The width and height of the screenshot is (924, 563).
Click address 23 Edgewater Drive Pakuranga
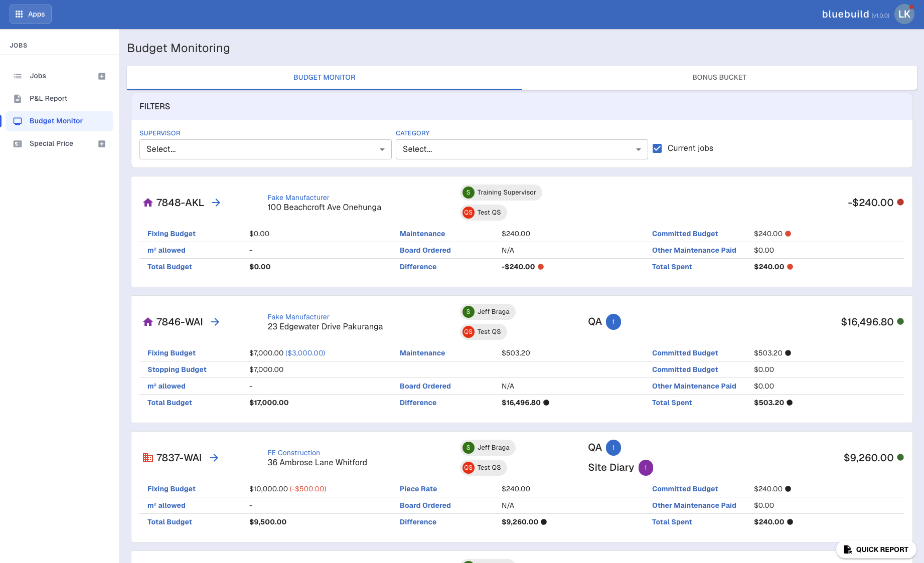[x=325, y=327]
